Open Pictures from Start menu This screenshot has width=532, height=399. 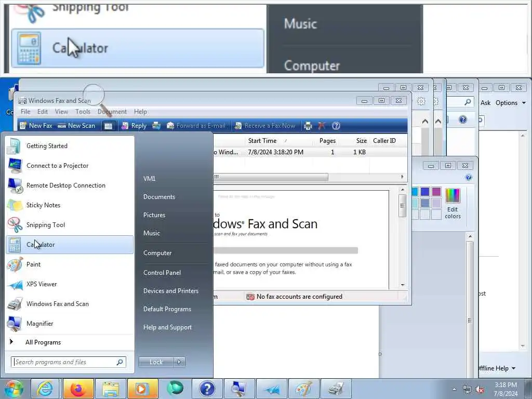point(154,215)
